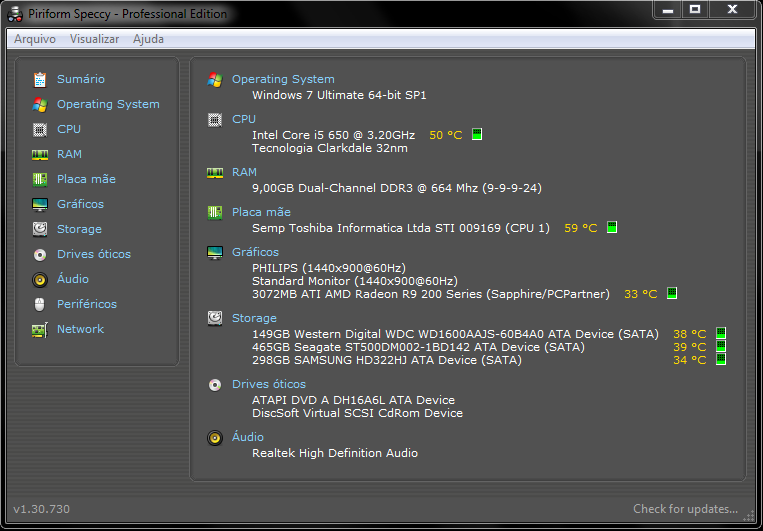The image size is (763, 531).
Task: Click the Realtek High Definition Audio text
Action: (x=335, y=453)
